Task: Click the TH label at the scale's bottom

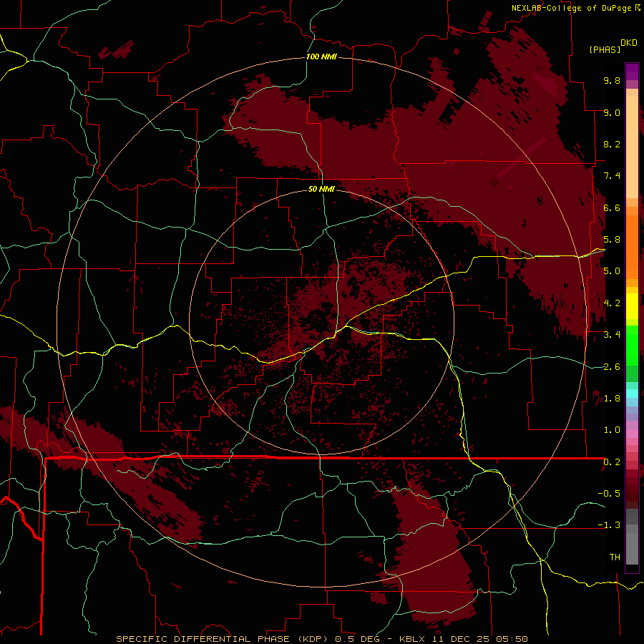Action: point(615,557)
